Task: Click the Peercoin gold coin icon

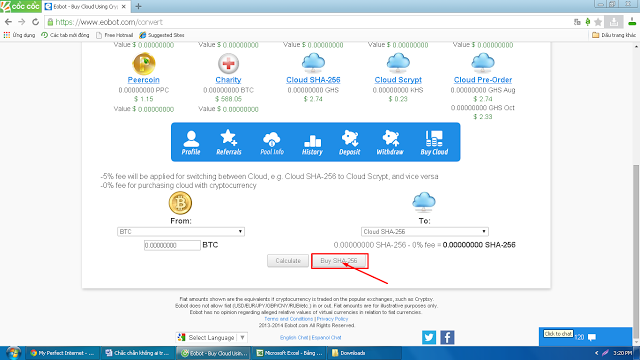Action: (144, 64)
